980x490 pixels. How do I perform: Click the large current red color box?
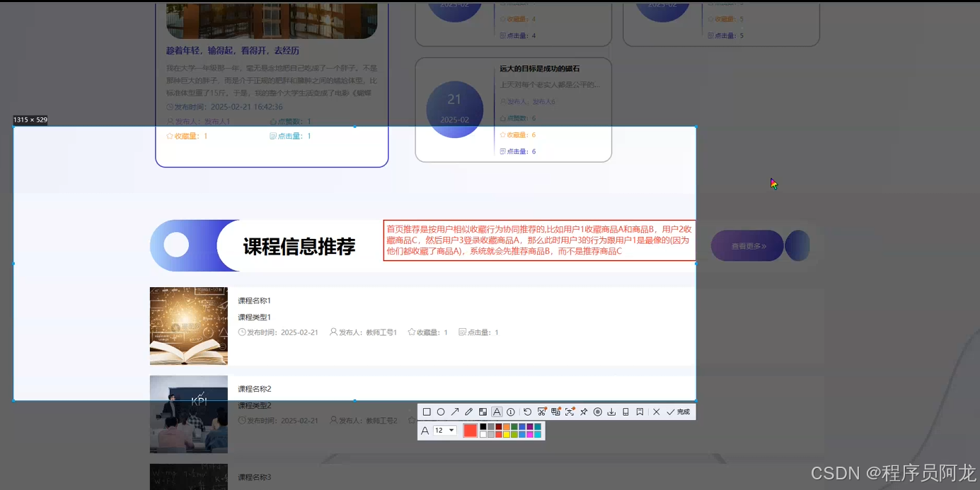tap(471, 431)
